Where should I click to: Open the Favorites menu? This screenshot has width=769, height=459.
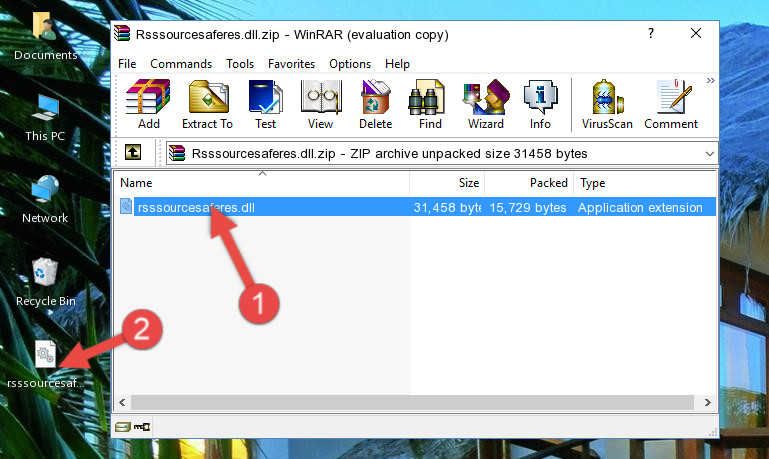coord(291,64)
